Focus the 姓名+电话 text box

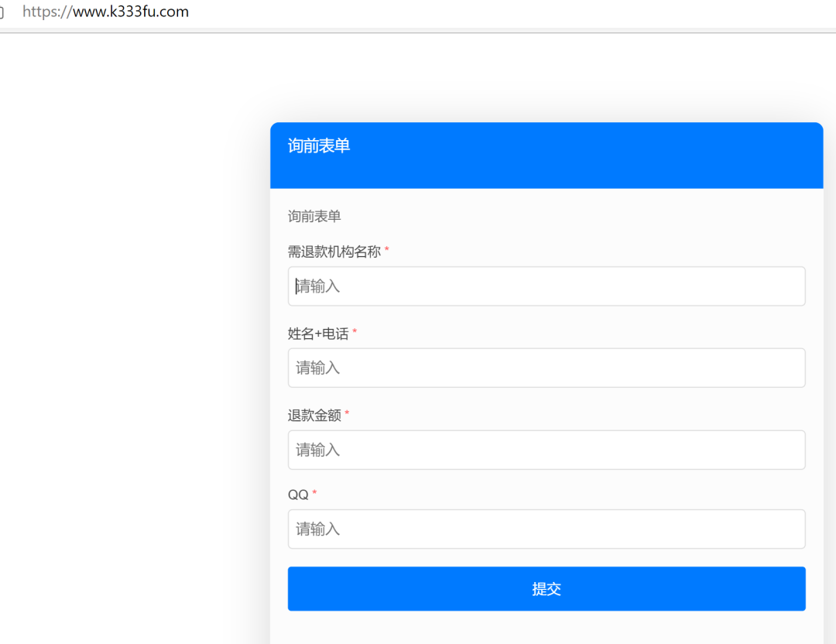546,368
